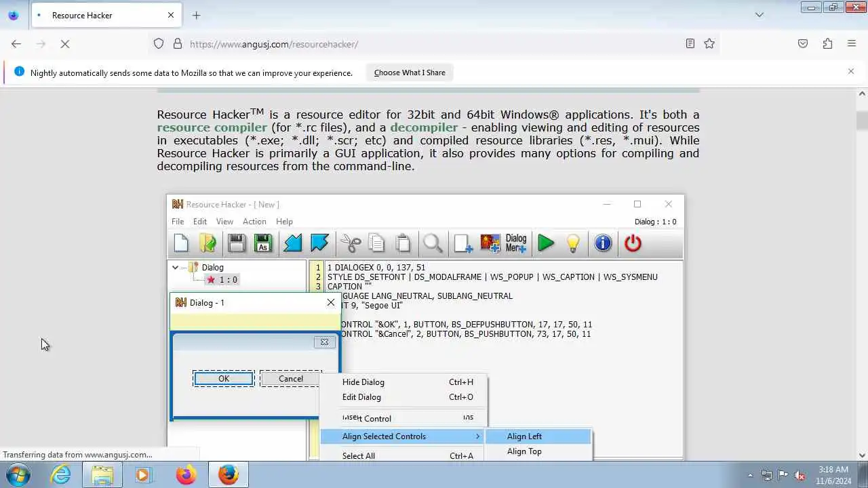Follow the resource compiler link

(x=212, y=127)
